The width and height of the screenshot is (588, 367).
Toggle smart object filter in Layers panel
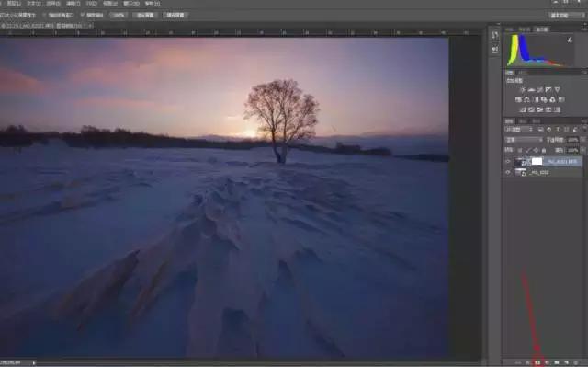pyautogui.click(x=575, y=130)
